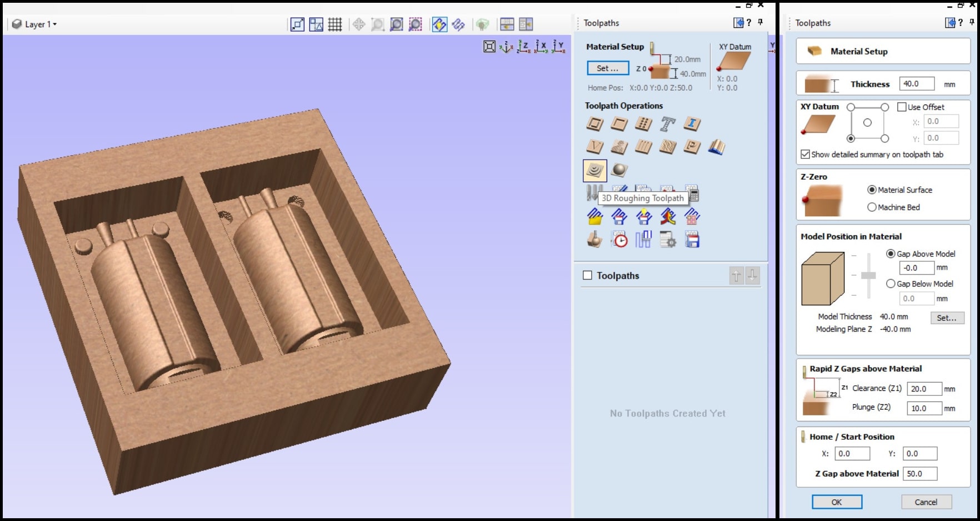Select Machine Bed for Z-Zero
Image resolution: width=980 pixels, height=521 pixels.
872,207
